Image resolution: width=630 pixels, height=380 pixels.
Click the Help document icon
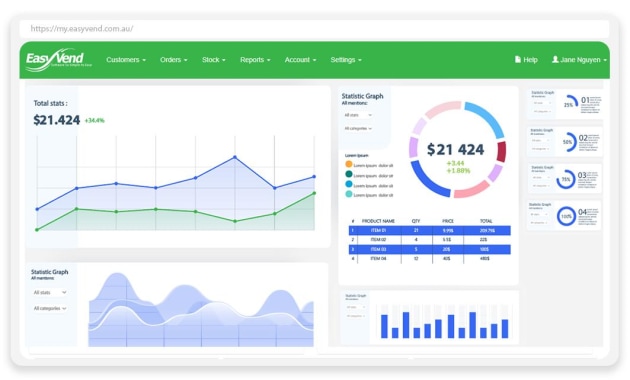(x=518, y=59)
